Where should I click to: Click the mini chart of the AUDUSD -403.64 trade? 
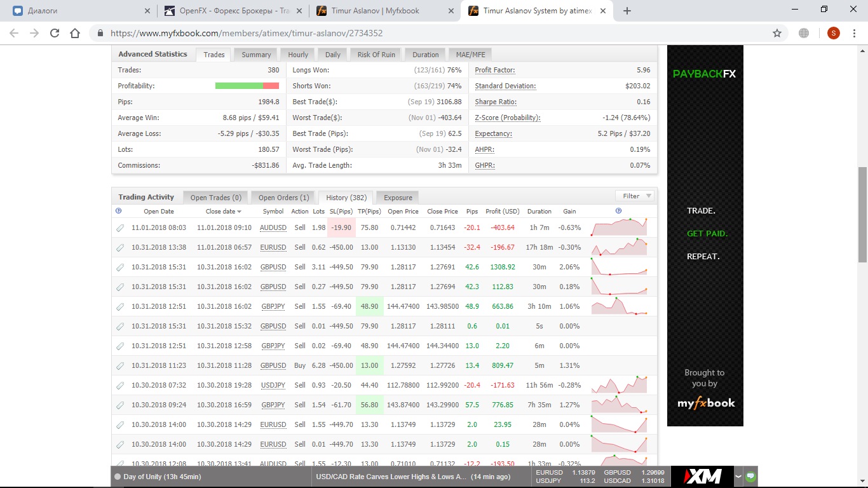[620, 227]
